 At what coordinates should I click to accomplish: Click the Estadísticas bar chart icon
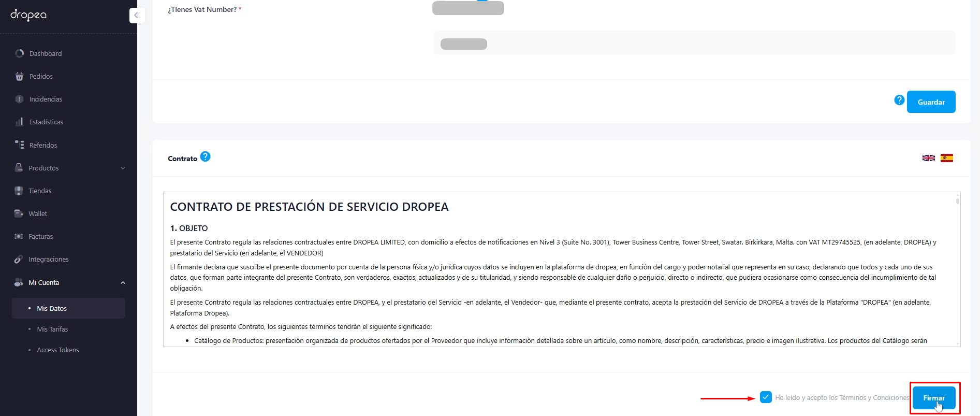pyautogui.click(x=20, y=122)
